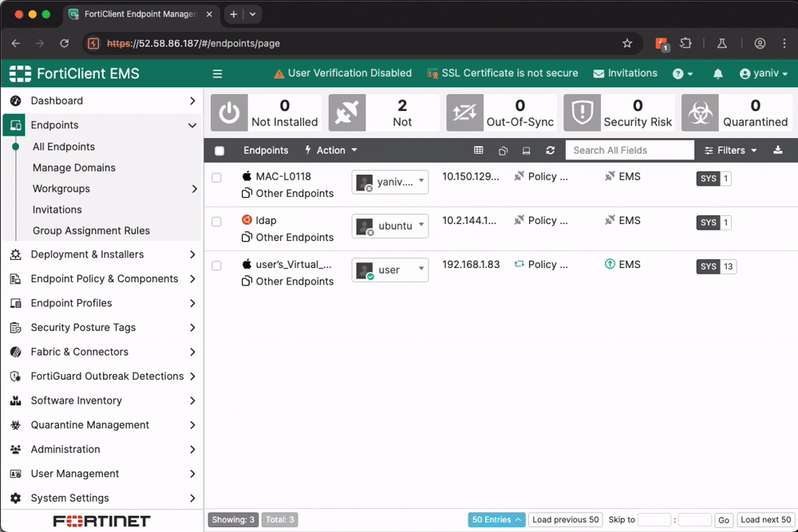Select the MAC-L0118 endpoint checkbox

coord(216,177)
